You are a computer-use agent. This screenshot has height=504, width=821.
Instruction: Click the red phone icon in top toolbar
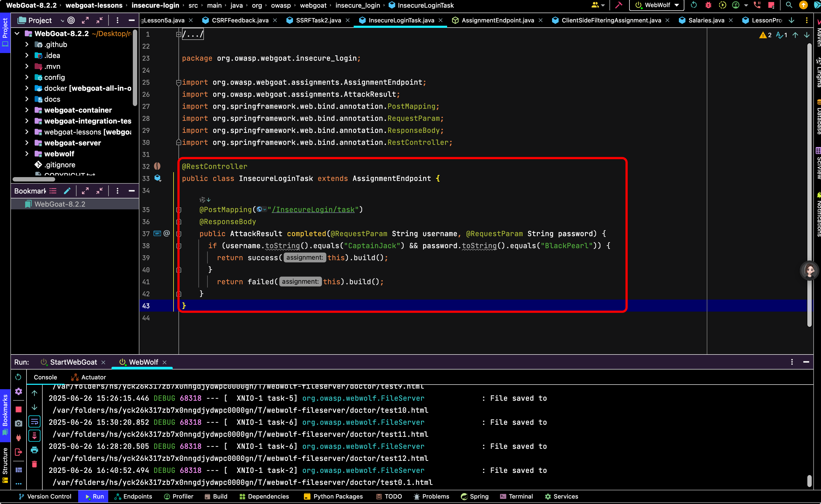pos(757,5)
